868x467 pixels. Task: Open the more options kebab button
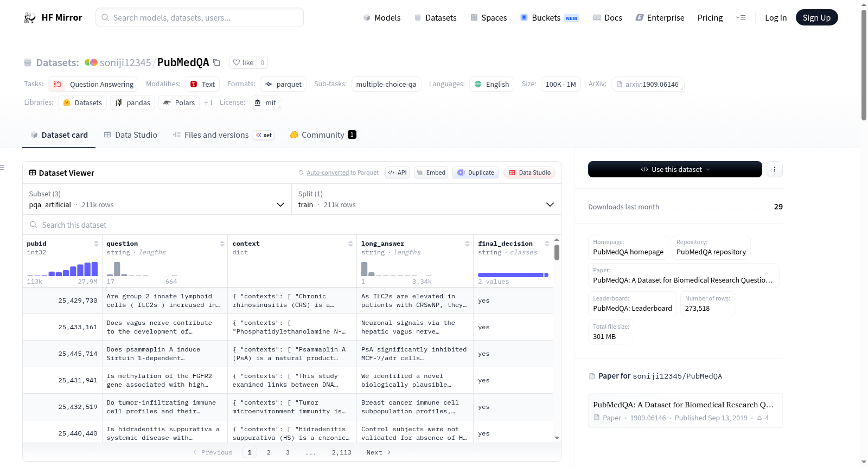tap(774, 169)
